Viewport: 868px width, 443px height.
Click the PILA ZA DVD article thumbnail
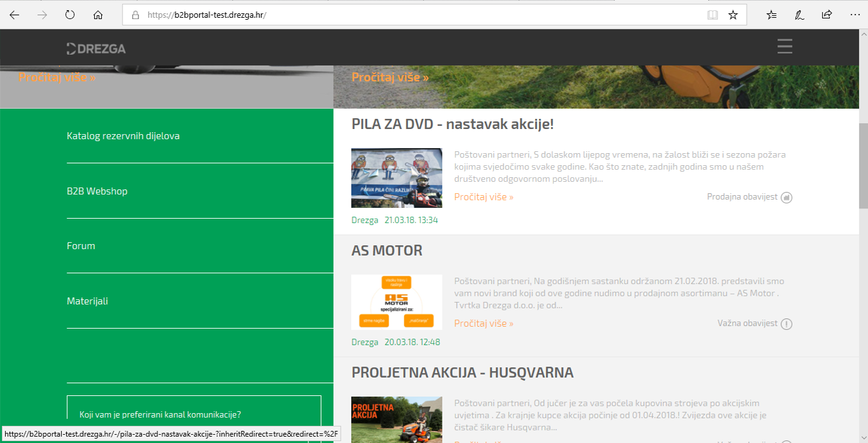pos(397,178)
